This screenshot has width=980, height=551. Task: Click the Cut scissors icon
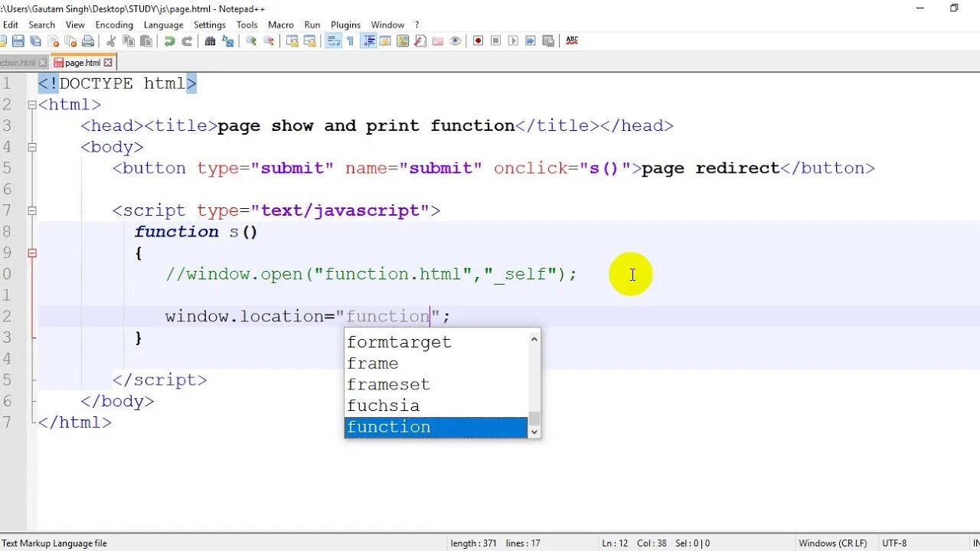[x=111, y=41]
